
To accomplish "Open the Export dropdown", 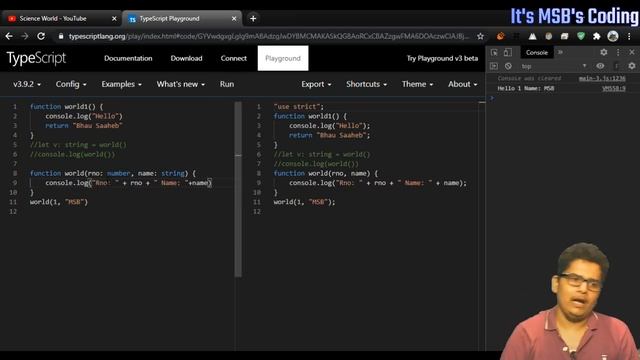I will tap(316, 84).
